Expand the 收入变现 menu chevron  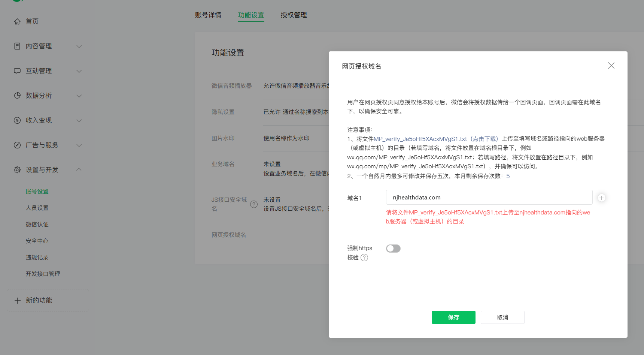pos(79,121)
